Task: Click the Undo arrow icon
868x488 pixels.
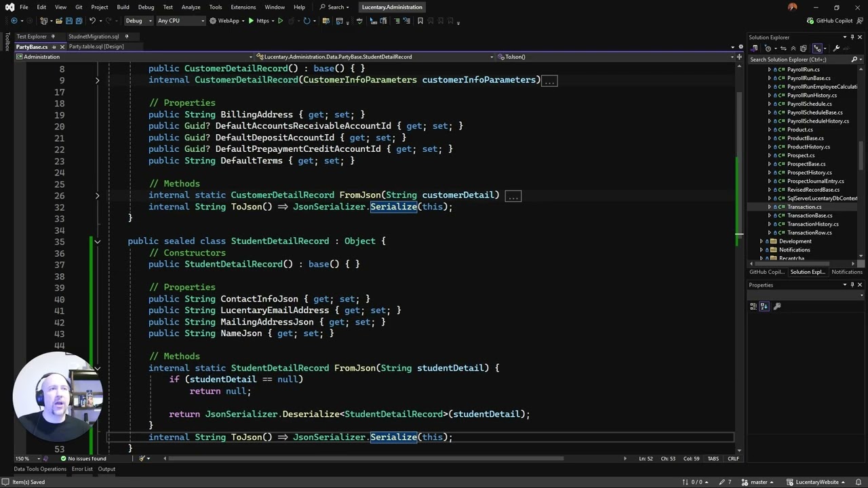Action: (92, 21)
